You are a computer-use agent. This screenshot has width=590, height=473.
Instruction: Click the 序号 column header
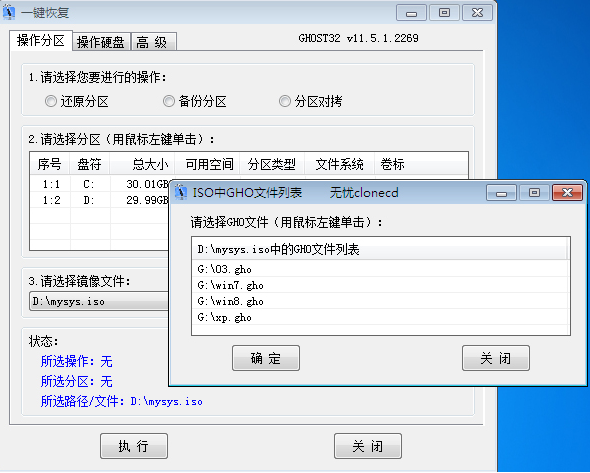tap(50, 164)
